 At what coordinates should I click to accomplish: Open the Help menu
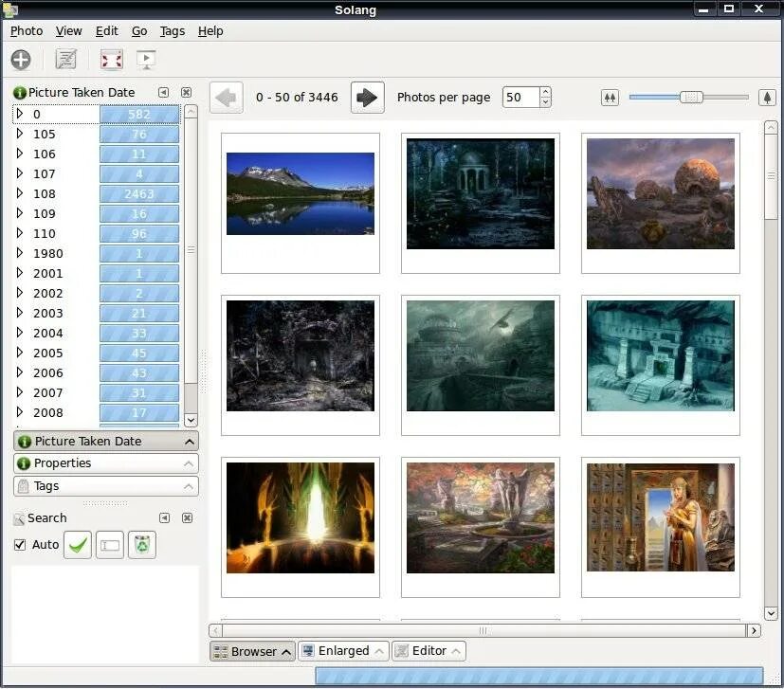210,31
